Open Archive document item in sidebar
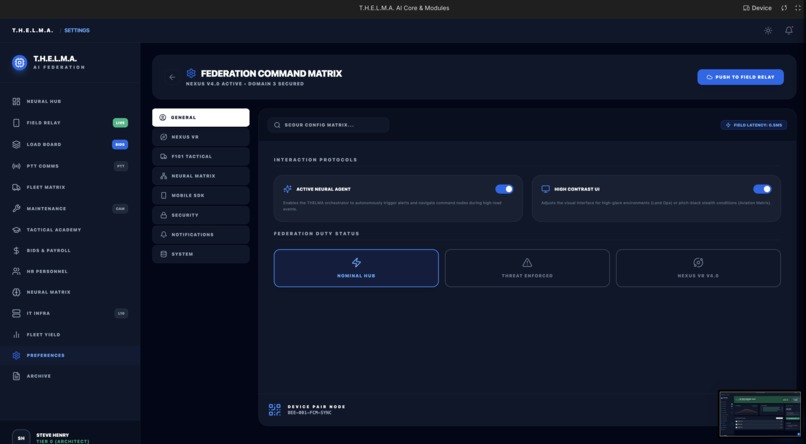This screenshot has width=806, height=444. (x=70, y=376)
